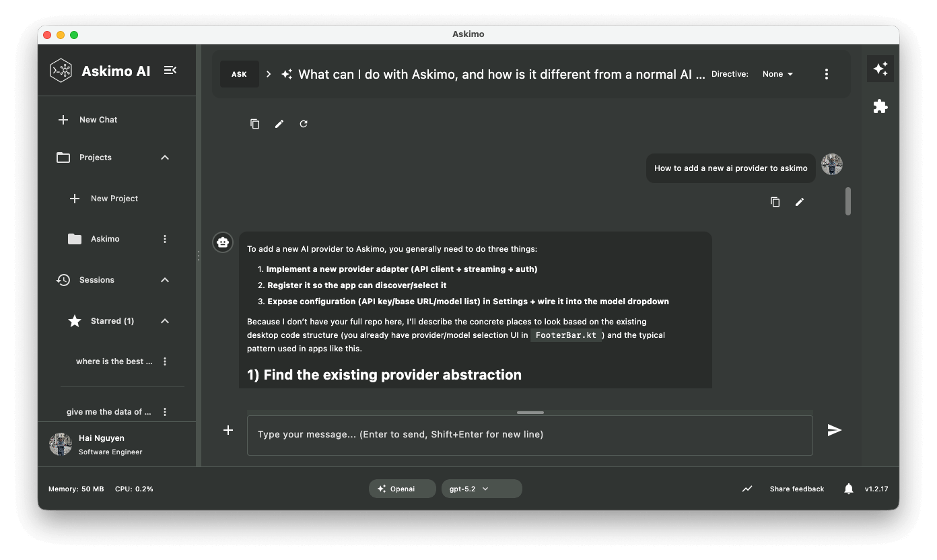Image resolution: width=937 pixels, height=560 pixels.
Task: Click the FooterBar.kt code snippet
Action: 565,335
